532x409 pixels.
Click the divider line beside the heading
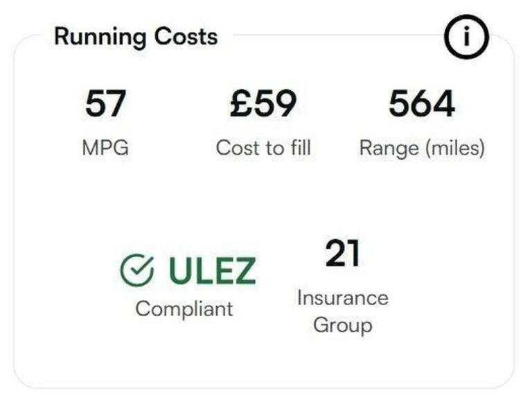[332, 35]
